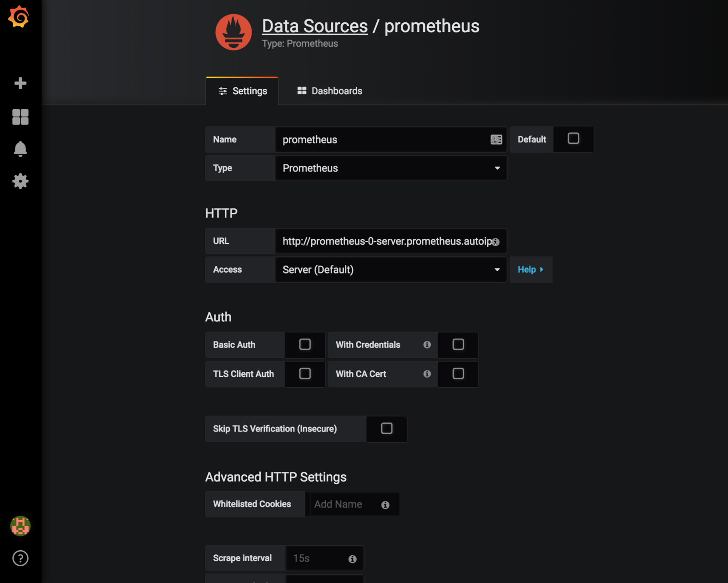Open the user avatar profile icon
The width and height of the screenshot is (728, 583).
pyautogui.click(x=20, y=526)
